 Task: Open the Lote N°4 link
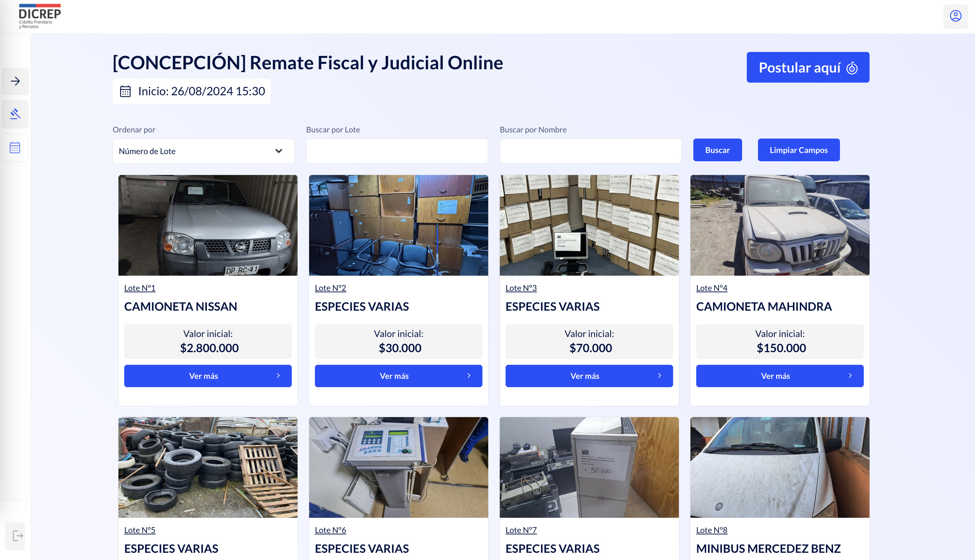point(712,288)
